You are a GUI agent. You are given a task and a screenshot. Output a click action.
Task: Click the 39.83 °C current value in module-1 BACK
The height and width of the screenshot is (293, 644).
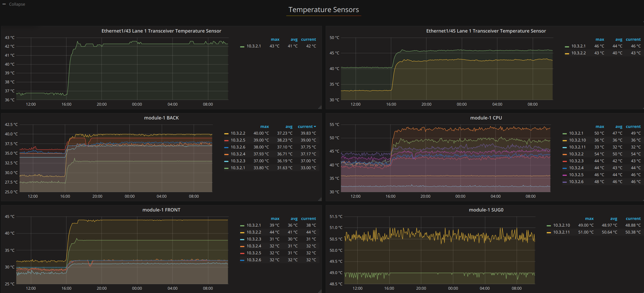coord(308,133)
